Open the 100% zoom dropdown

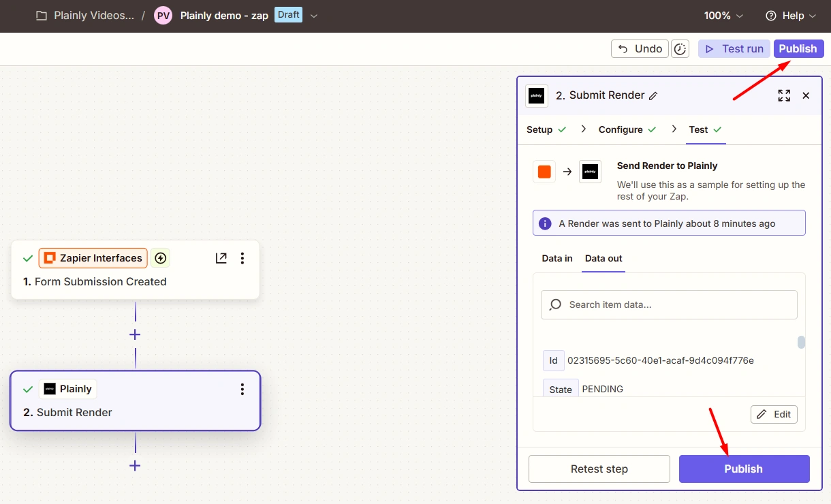(x=723, y=16)
